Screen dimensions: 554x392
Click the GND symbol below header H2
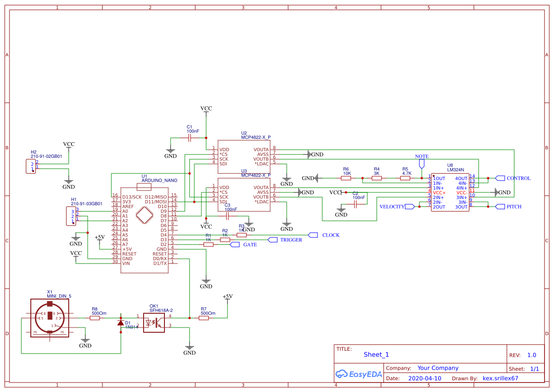(x=68, y=181)
